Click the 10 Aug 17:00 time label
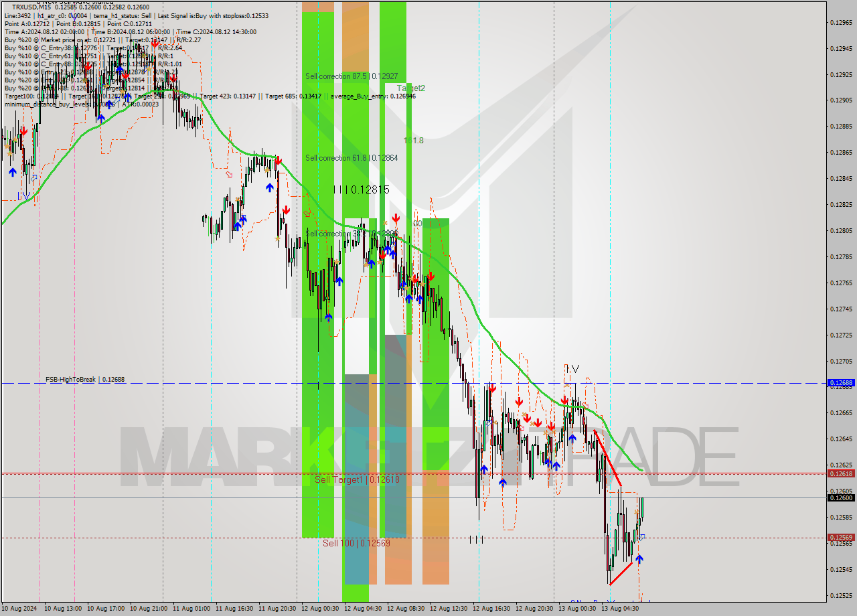Viewport: 857px width, 616px height. click(x=106, y=609)
